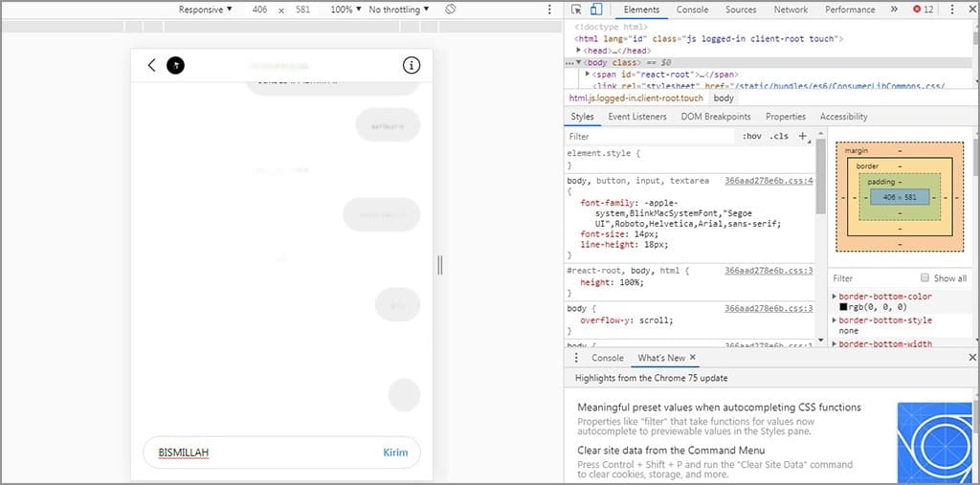Open the 366aad278e6b.css:4 source link

point(768,181)
